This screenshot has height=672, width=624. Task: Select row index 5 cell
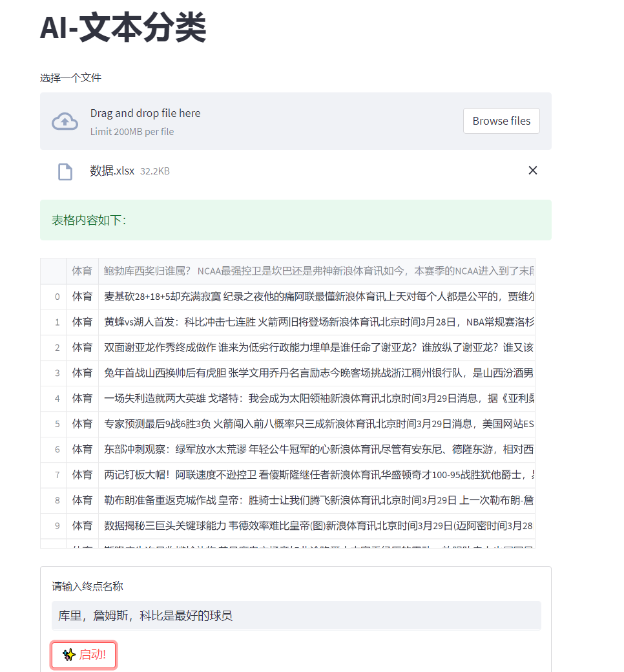54,424
